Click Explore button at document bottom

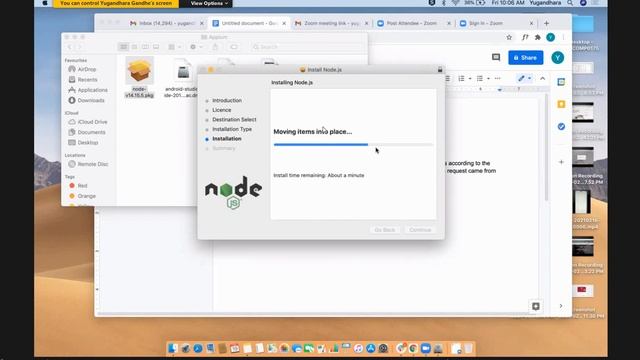536,306
